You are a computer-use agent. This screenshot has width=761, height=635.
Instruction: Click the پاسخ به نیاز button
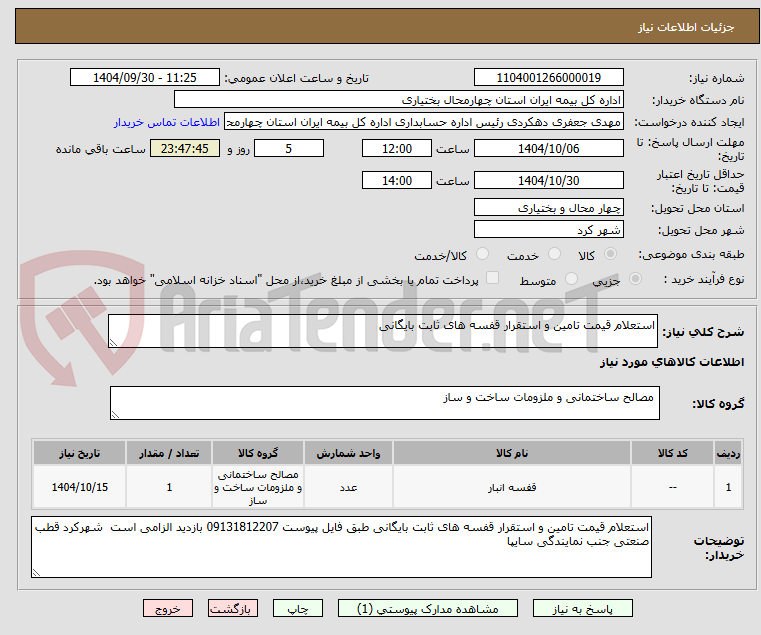(x=582, y=608)
